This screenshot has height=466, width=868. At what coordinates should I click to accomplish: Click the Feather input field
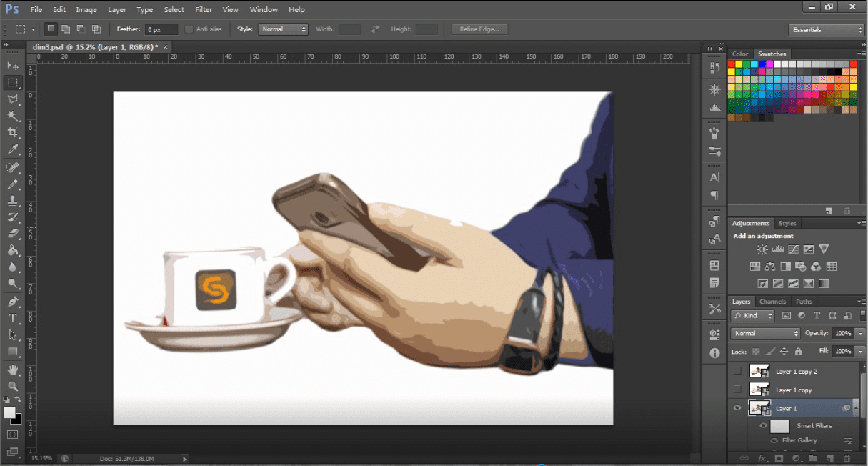click(161, 29)
